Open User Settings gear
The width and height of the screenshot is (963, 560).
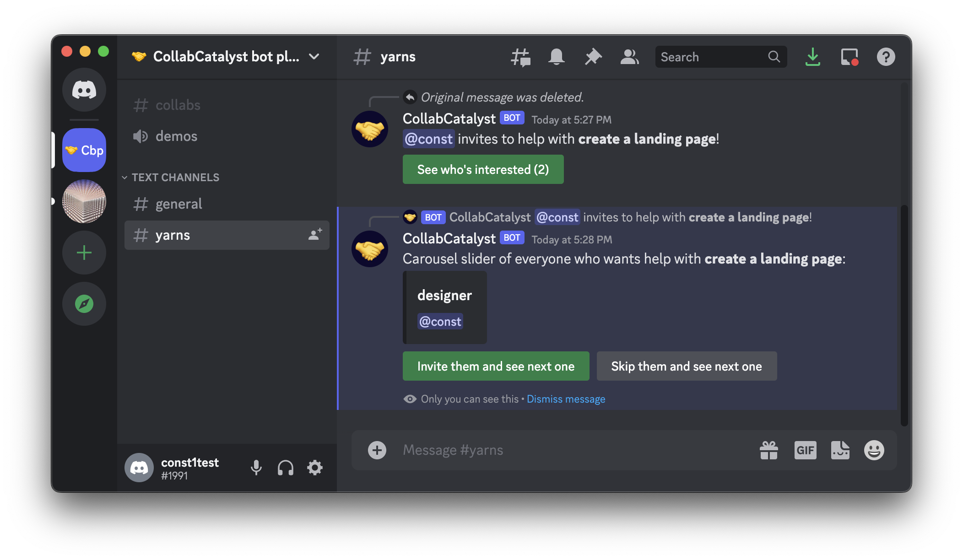(x=315, y=468)
